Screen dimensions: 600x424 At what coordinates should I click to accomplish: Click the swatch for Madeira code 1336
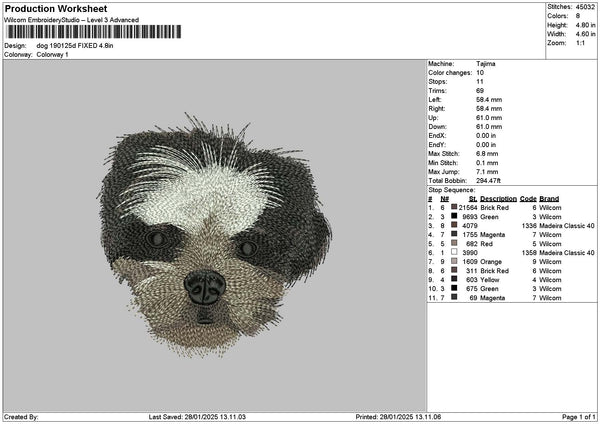pos(454,225)
